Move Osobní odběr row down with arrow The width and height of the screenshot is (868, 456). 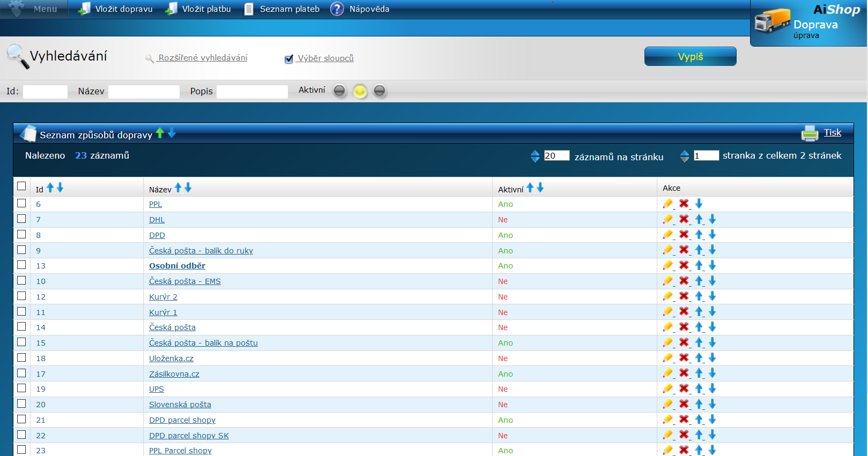[712, 265]
